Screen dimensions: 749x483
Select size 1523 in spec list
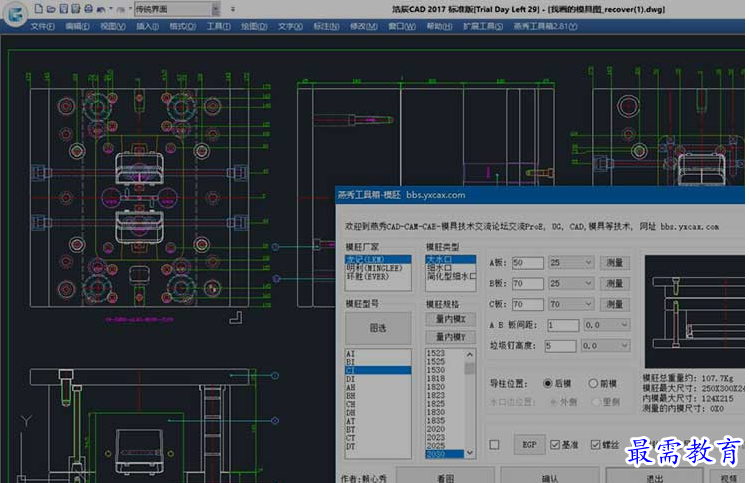point(445,354)
